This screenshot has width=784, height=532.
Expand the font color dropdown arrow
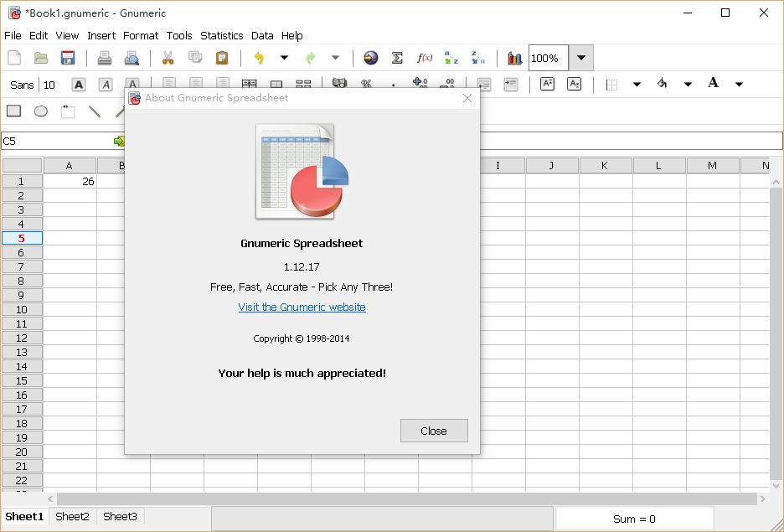tap(739, 84)
